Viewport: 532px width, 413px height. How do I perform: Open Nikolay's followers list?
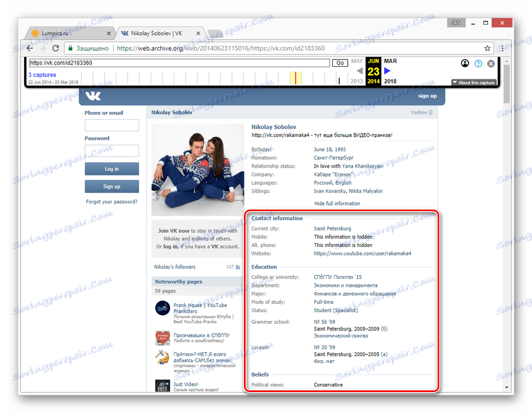175,267
